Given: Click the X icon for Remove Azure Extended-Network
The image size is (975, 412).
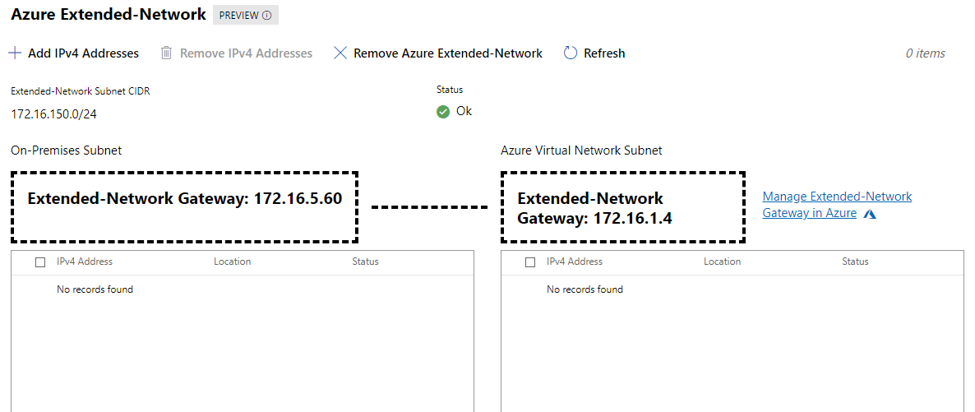Looking at the screenshot, I should click(340, 53).
